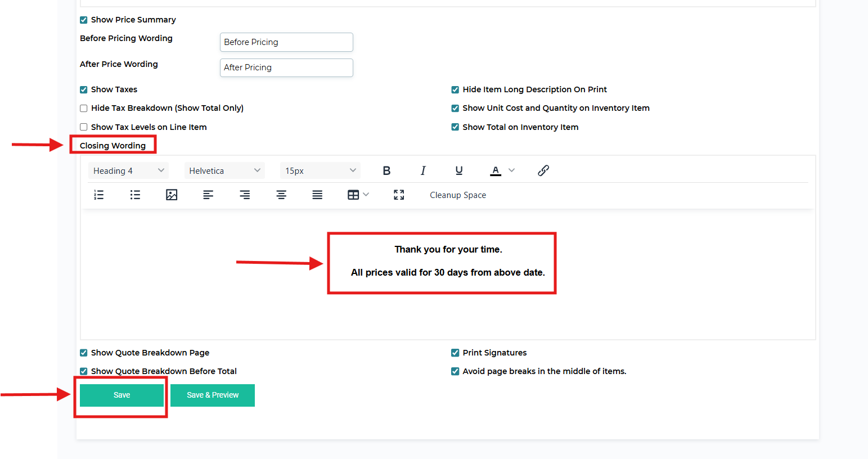Enable Hide Tax Breakdown checkbox

click(84, 108)
